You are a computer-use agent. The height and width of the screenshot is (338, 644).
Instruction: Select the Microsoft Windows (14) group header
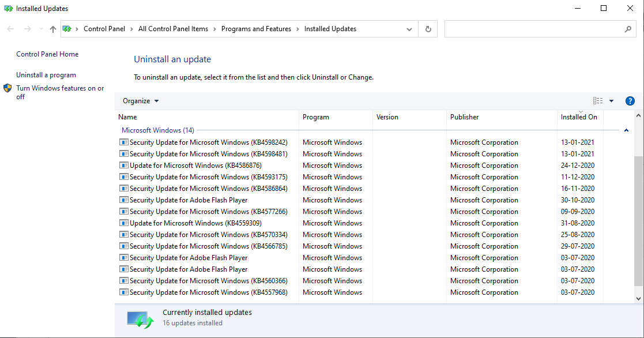[158, 130]
